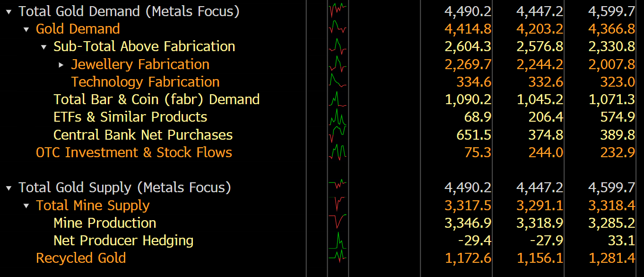Collapse the Total Mine Supply group
The image size is (644, 277).
26,206
